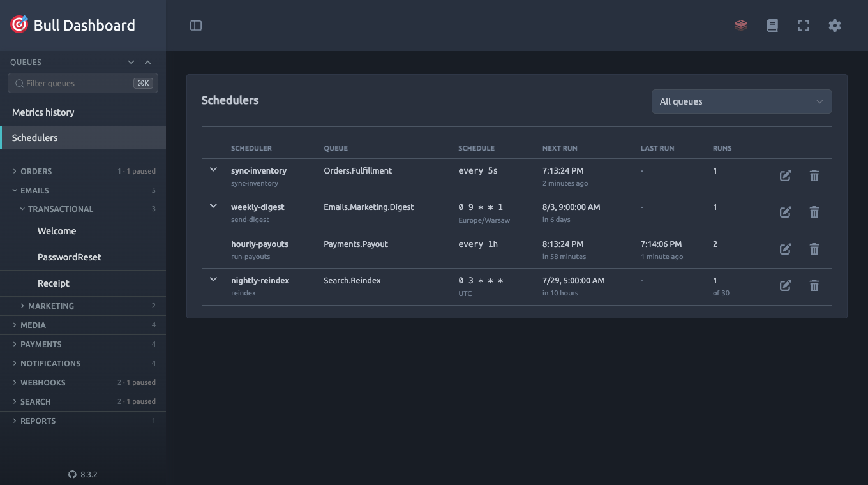The image size is (868, 485).
Task: Click the ⌘K shortcut badge
Action: tap(143, 83)
